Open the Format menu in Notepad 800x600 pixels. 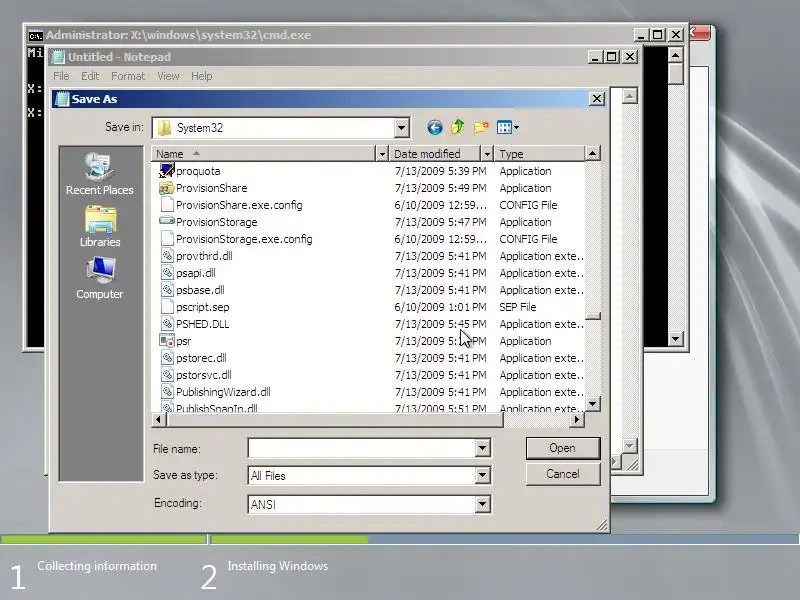point(128,76)
